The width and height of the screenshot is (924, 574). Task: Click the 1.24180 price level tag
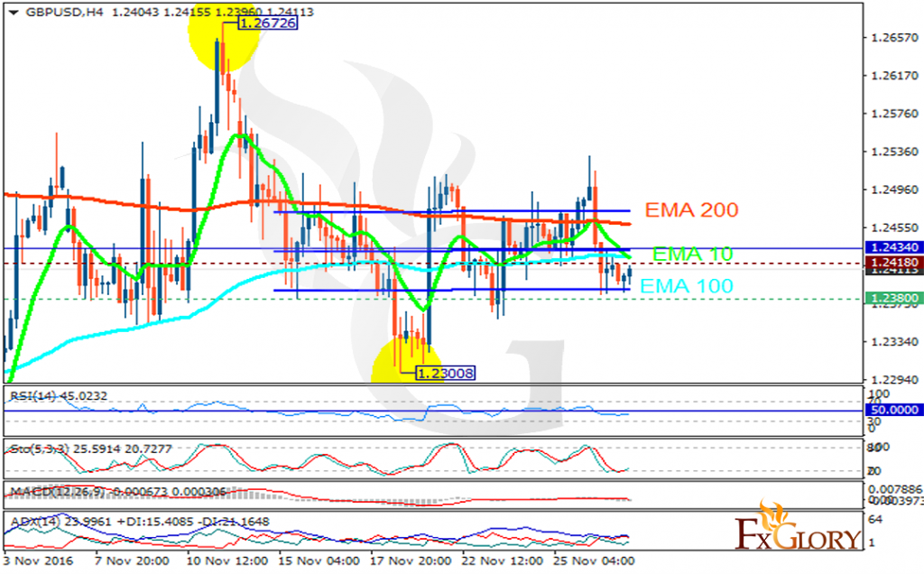(x=894, y=262)
